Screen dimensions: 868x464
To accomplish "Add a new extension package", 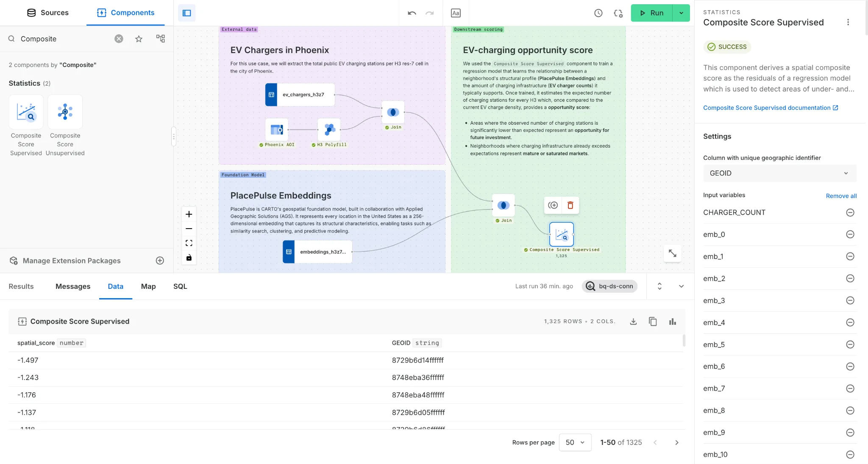I will pos(160,260).
